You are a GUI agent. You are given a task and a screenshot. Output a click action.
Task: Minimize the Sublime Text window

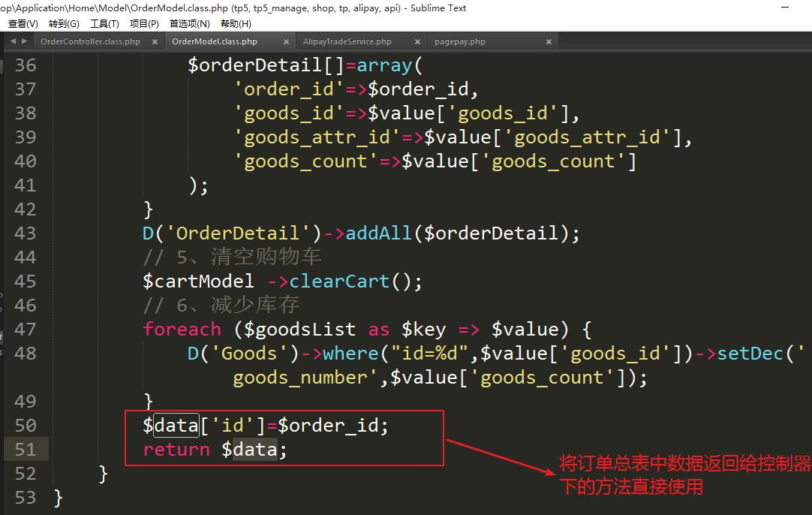click(785, 8)
